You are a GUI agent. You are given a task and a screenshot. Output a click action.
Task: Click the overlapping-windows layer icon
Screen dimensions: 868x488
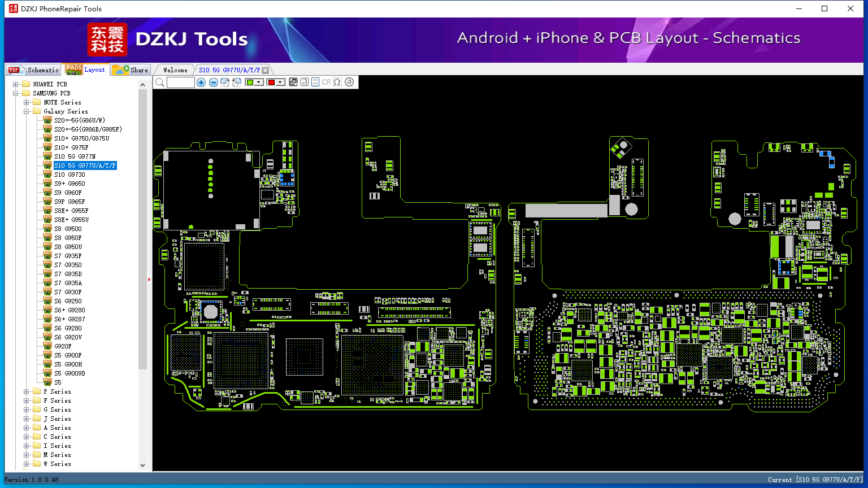click(x=293, y=82)
